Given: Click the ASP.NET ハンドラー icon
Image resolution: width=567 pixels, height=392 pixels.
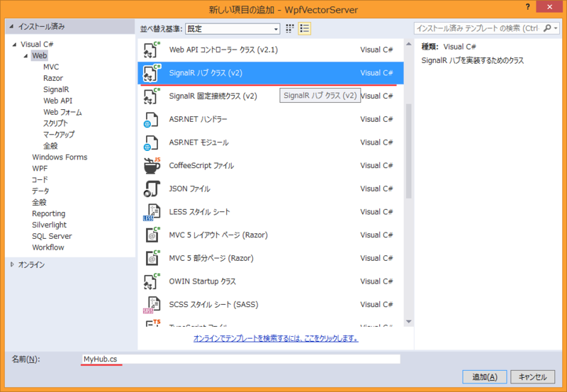Looking at the screenshot, I should pyautogui.click(x=151, y=119).
